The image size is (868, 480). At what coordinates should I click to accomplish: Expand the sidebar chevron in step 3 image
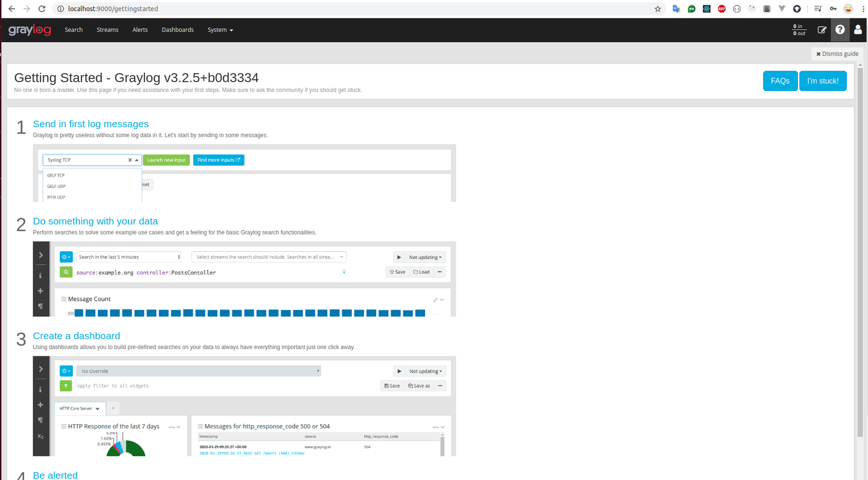(41, 369)
